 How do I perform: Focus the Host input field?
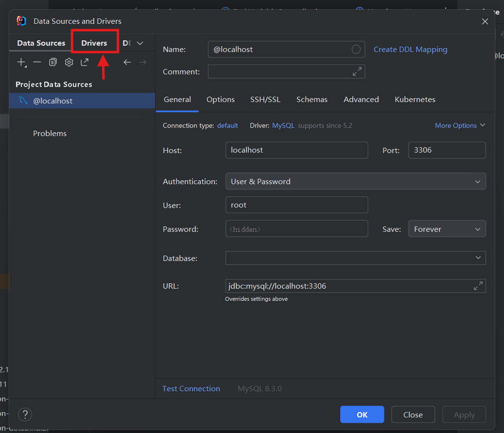296,150
